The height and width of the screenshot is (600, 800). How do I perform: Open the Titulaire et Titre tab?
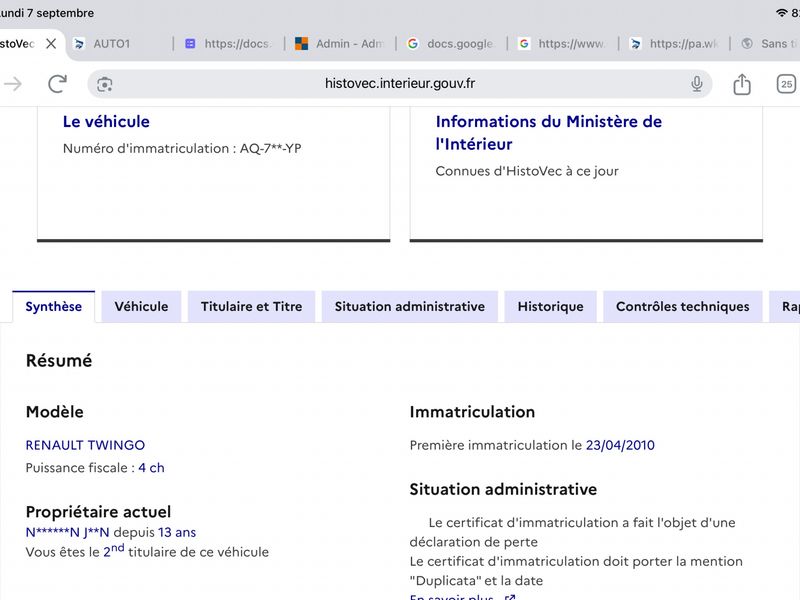[252, 307]
